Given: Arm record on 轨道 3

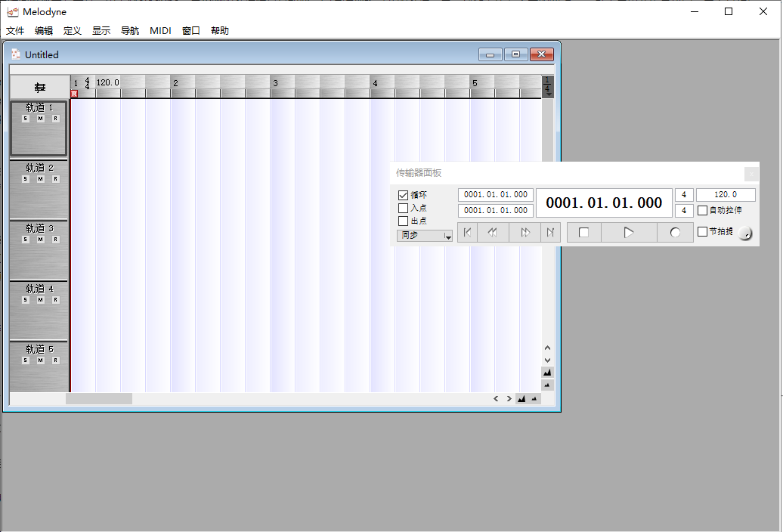Looking at the screenshot, I should pos(55,240).
